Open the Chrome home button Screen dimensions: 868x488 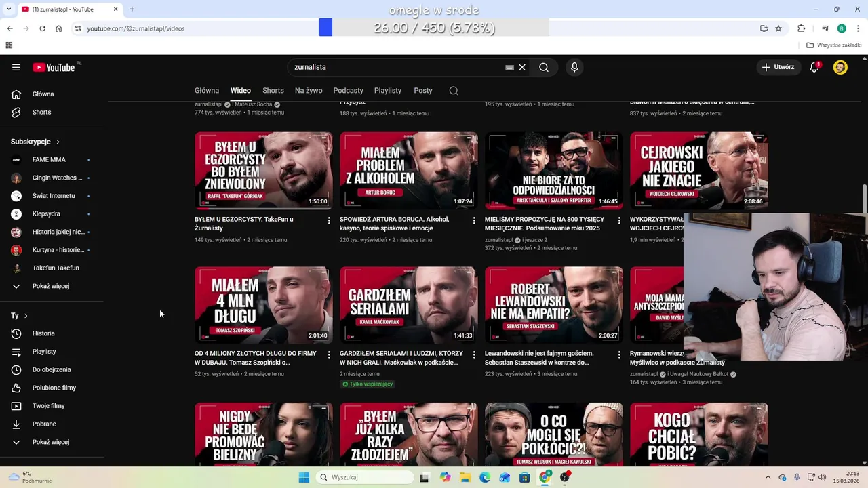tap(59, 28)
